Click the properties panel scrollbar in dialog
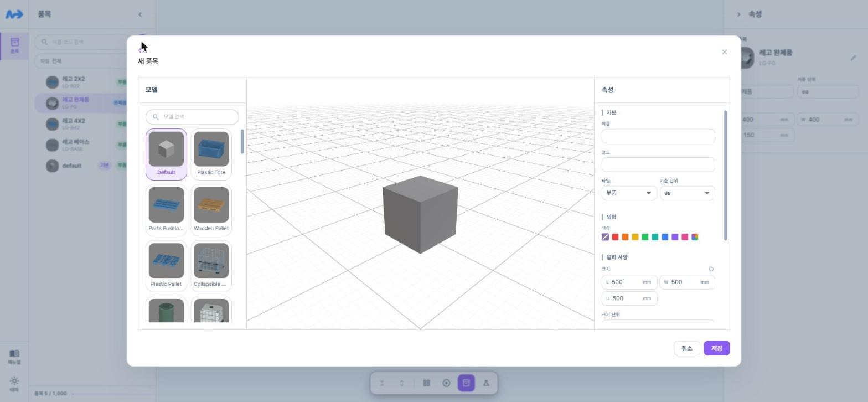Screen dimensions: 868x402 (x=725, y=176)
